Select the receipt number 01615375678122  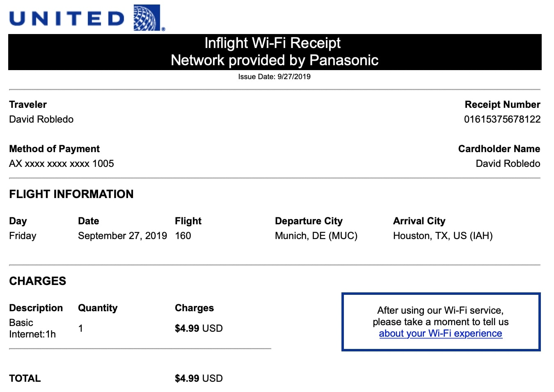502,119
